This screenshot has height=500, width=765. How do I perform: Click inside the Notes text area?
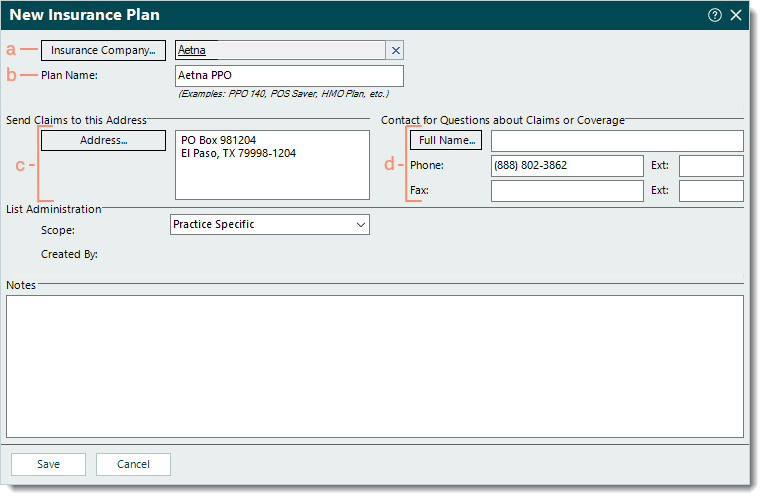click(x=375, y=366)
